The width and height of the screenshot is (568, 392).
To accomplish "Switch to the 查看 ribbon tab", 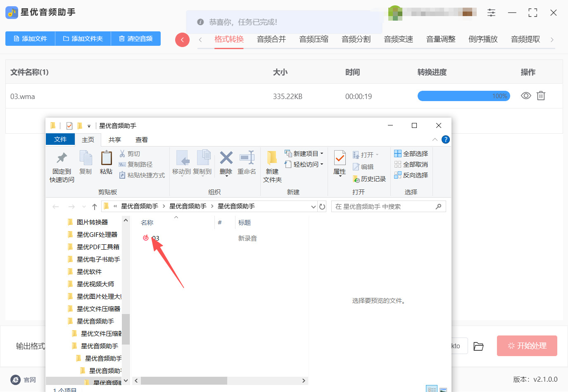I will [x=142, y=139].
